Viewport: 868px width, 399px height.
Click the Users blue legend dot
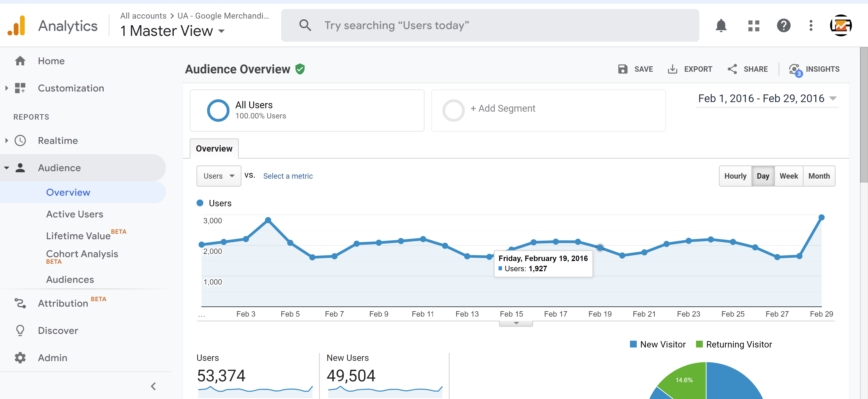[x=200, y=203]
